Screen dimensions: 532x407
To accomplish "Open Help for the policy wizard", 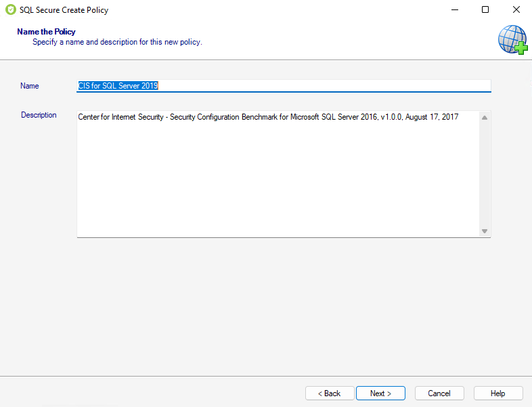I will coord(497,393).
